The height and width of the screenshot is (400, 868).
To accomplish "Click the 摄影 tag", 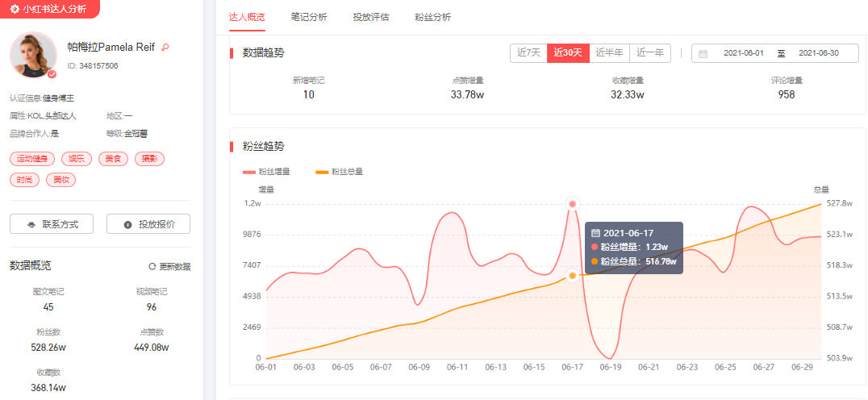I will click(149, 160).
